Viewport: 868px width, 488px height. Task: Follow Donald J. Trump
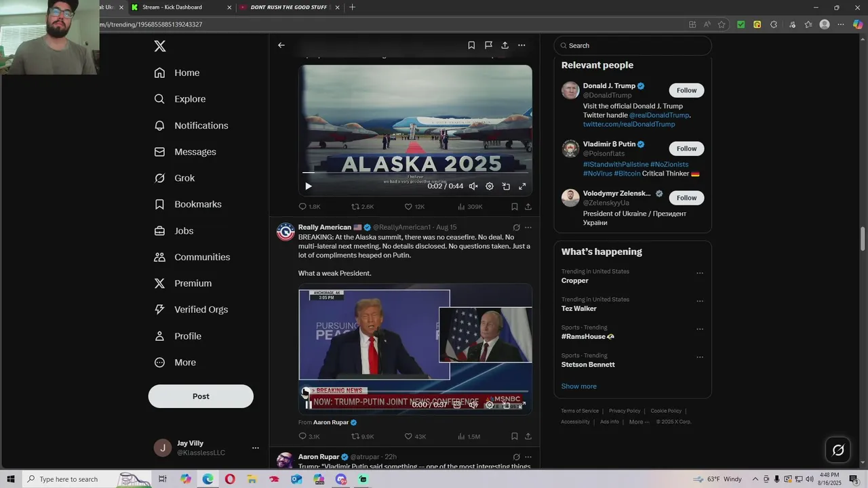(686, 90)
